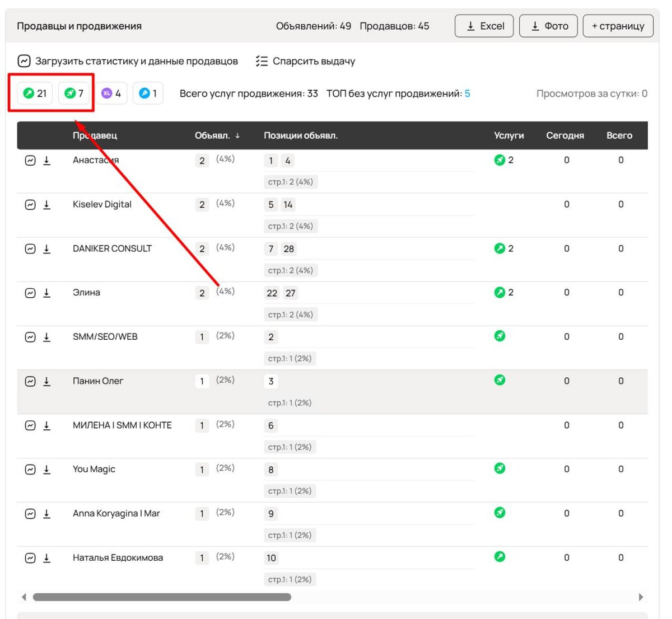672x619 pixels.
Task: Open statistics chart for Панин Олег row
Action: (x=30, y=382)
